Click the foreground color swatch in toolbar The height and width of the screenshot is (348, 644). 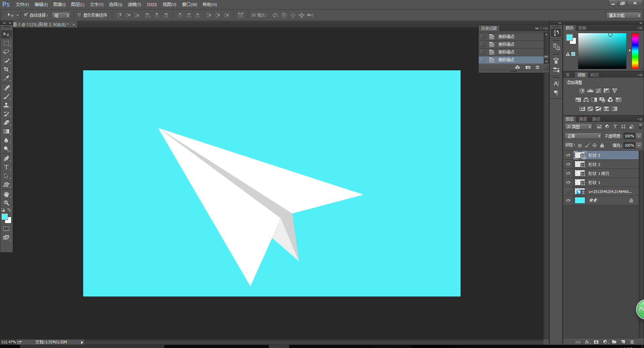pos(5,217)
